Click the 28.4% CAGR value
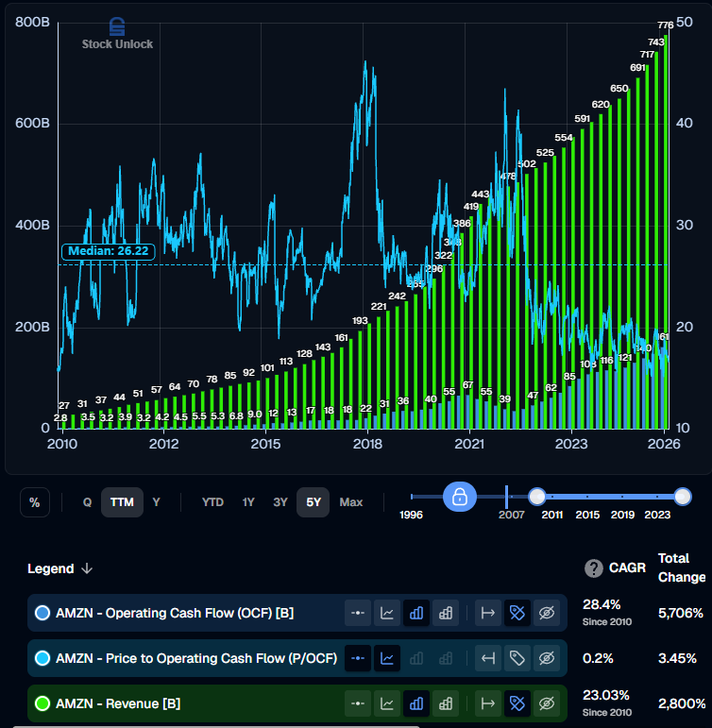This screenshot has height=728, width=712. pos(602,604)
